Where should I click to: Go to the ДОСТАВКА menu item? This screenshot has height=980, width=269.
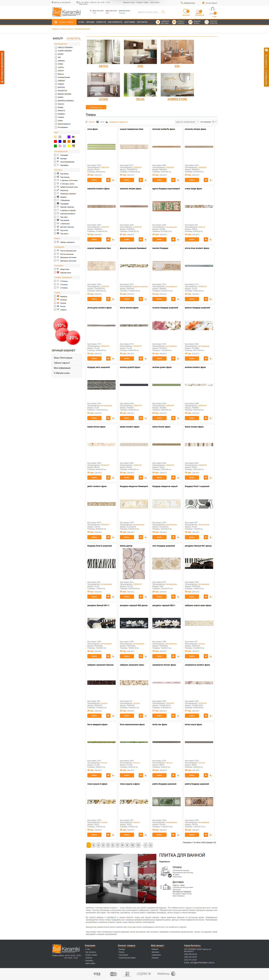(130, 22)
